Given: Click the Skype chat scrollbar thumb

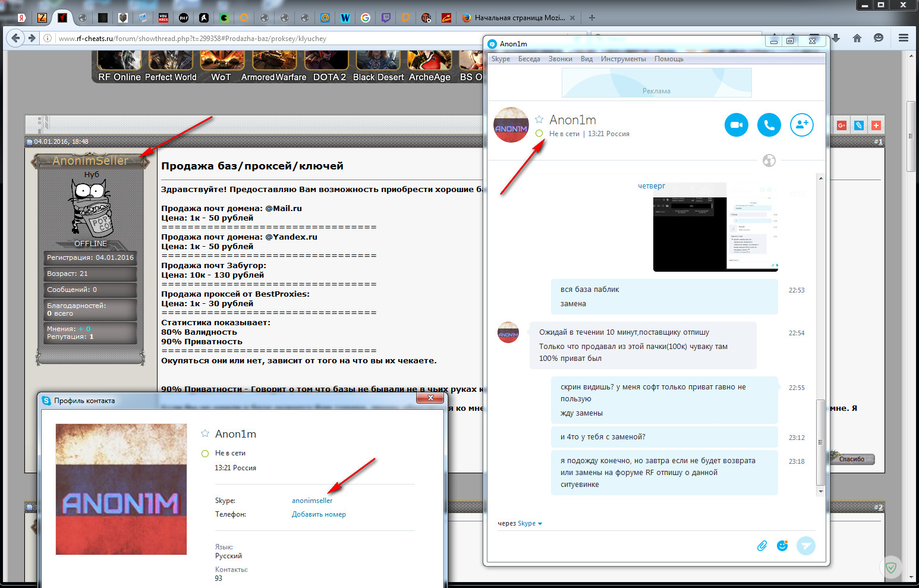Looking at the screenshot, I should pos(821,442).
